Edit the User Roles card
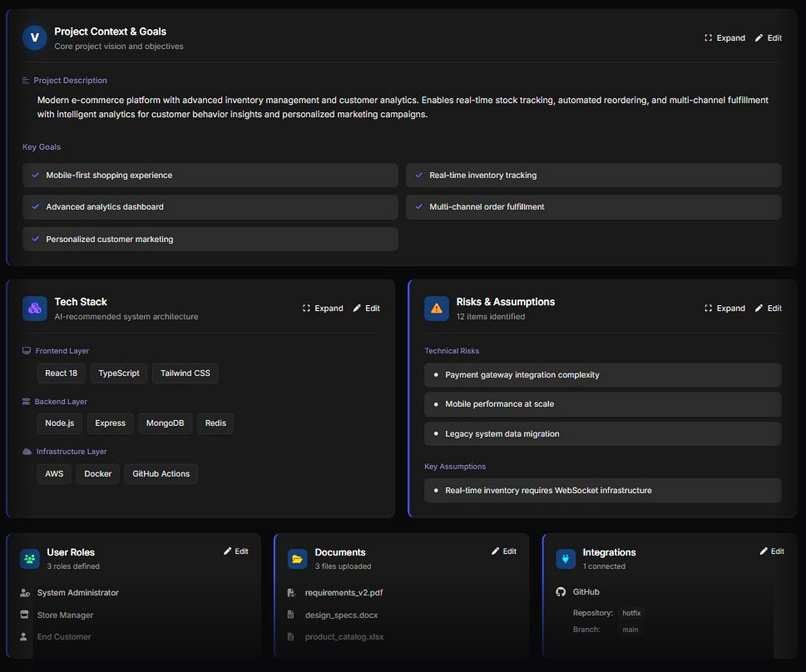 236,551
